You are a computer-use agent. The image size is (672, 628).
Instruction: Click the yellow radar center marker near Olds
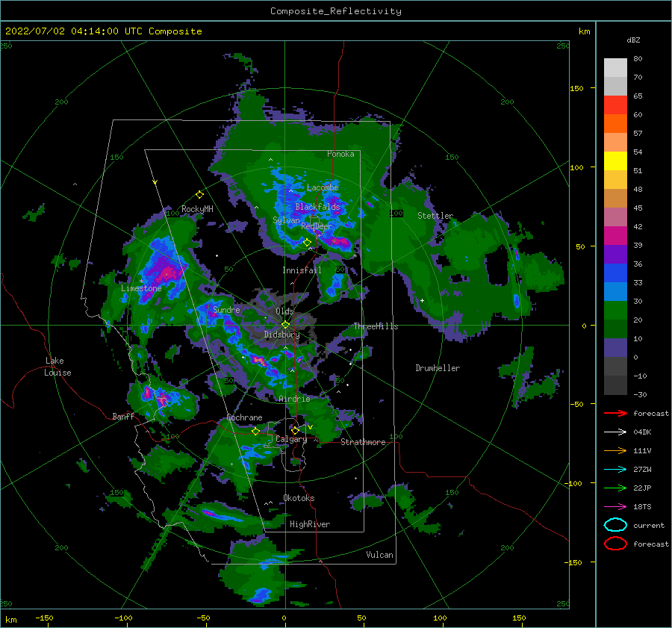click(x=285, y=325)
